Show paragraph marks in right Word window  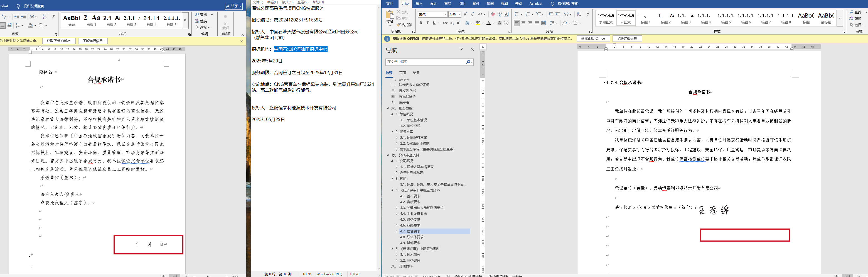[588, 14]
